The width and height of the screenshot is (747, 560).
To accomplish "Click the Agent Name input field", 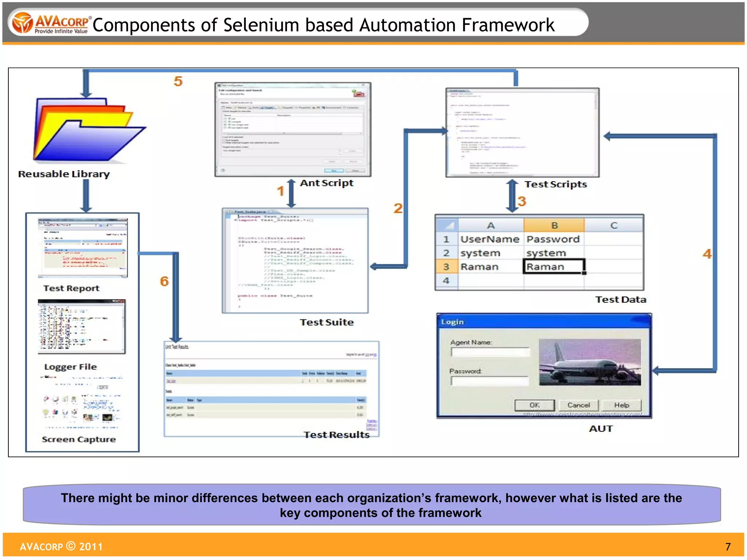I will click(490, 352).
